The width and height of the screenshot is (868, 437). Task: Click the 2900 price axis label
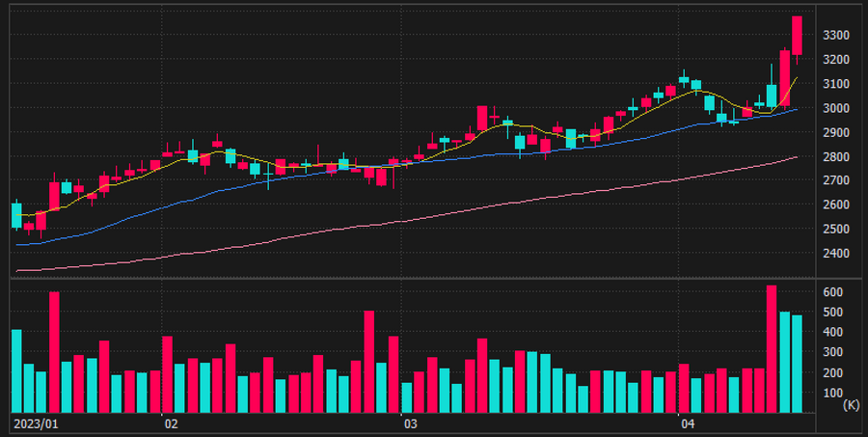tap(836, 132)
